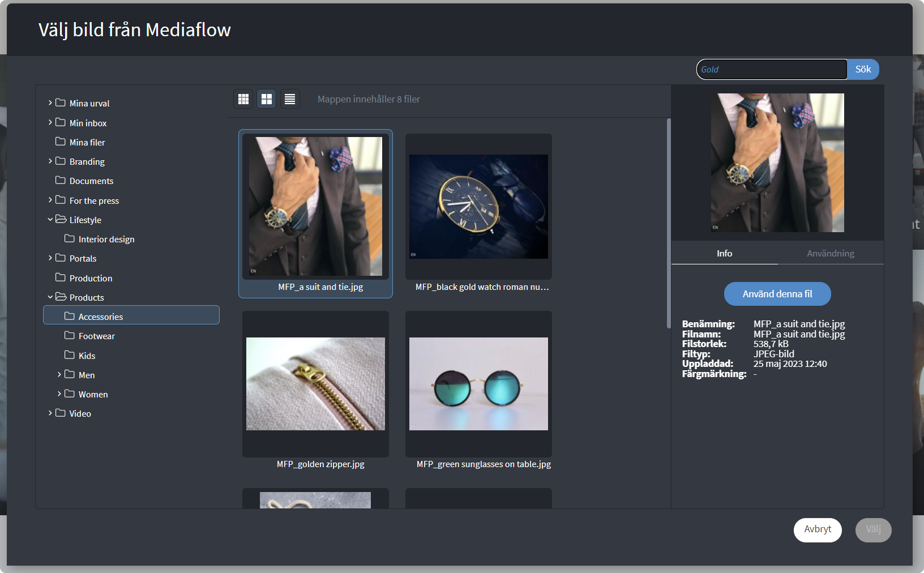Image resolution: width=924 pixels, height=573 pixels.
Task: Expand the Min inbox folder
Action: [50, 122]
